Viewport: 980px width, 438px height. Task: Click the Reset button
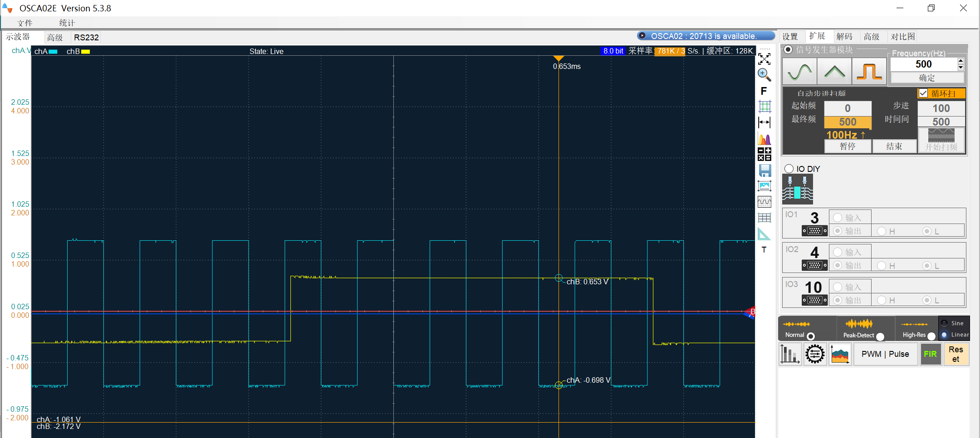(x=956, y=354)
